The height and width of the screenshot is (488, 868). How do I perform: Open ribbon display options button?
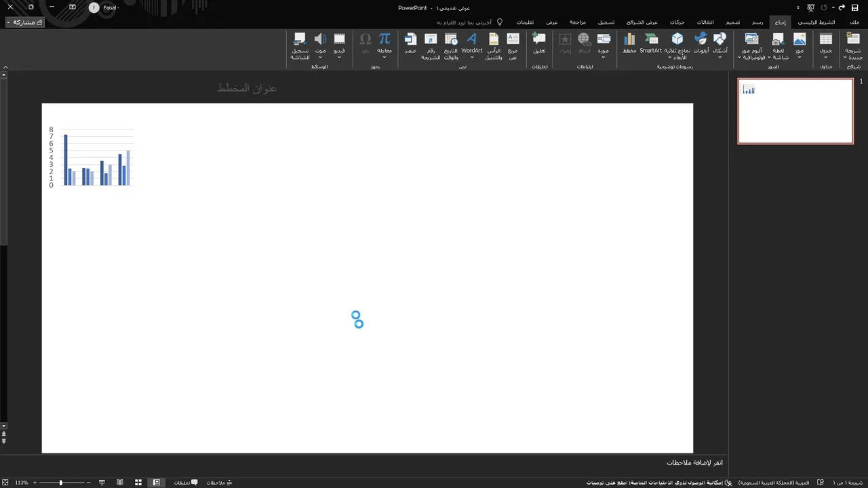[x=73, y=7]
